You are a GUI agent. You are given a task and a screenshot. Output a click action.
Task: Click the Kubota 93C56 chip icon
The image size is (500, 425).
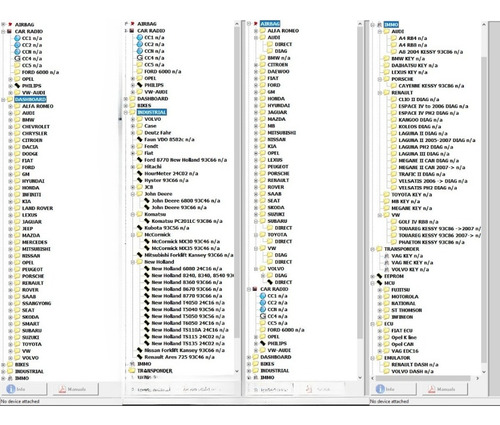[x=140, y=228]
